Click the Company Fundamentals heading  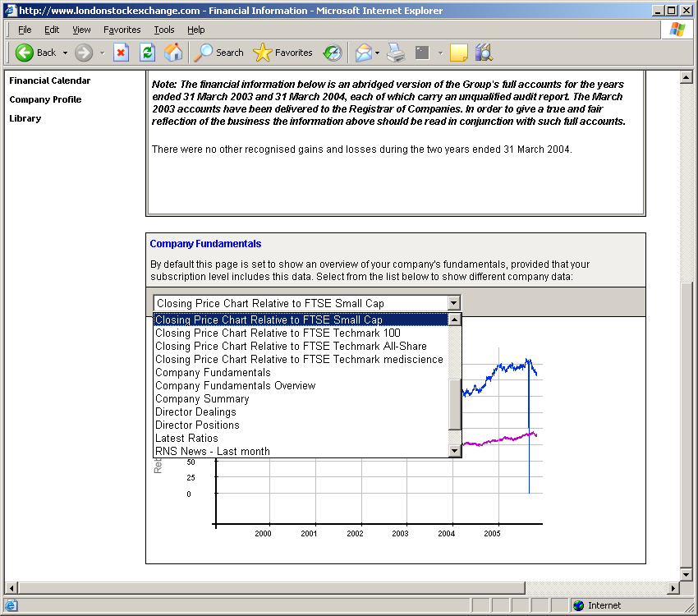click(x=205, y=244)
